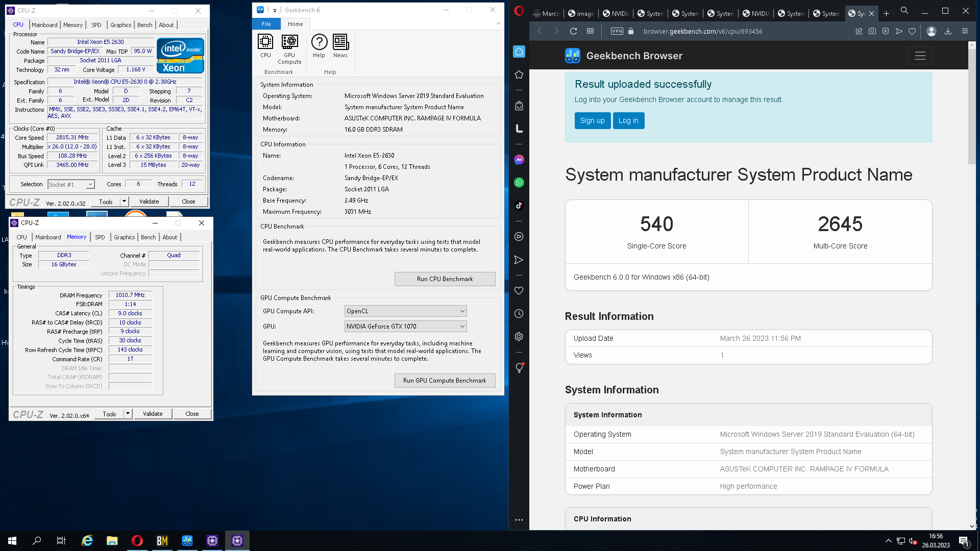
Task: Open Opera flow send icon in sidebar
Action: [x=519, y=260]
